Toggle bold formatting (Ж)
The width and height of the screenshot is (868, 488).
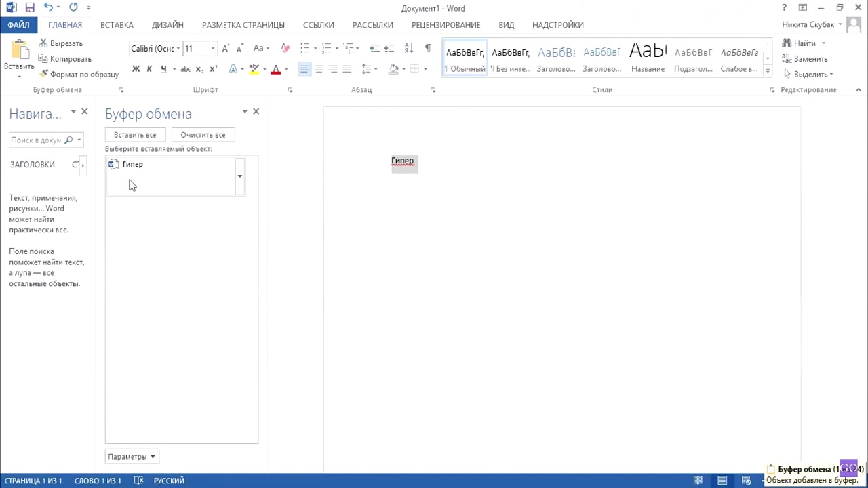pos(136,69)
